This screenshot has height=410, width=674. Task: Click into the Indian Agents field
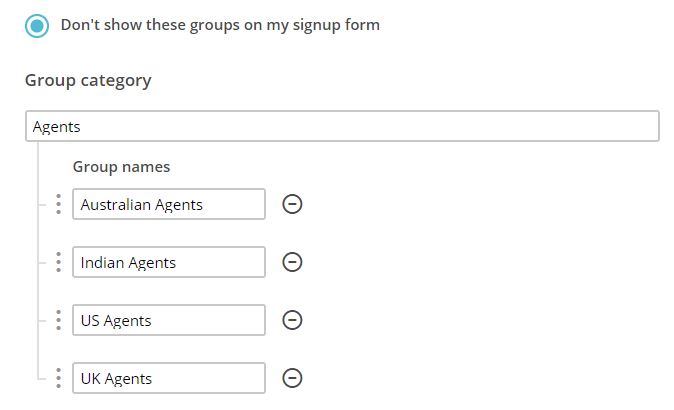click(x=168, y=262)
